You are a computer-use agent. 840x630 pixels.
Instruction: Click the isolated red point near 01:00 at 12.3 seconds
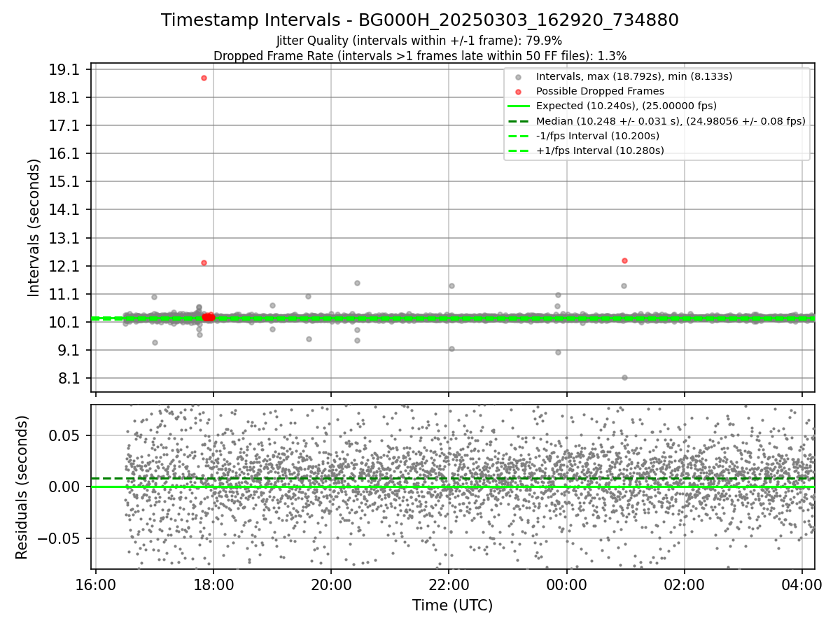click(x=624, y=260)
